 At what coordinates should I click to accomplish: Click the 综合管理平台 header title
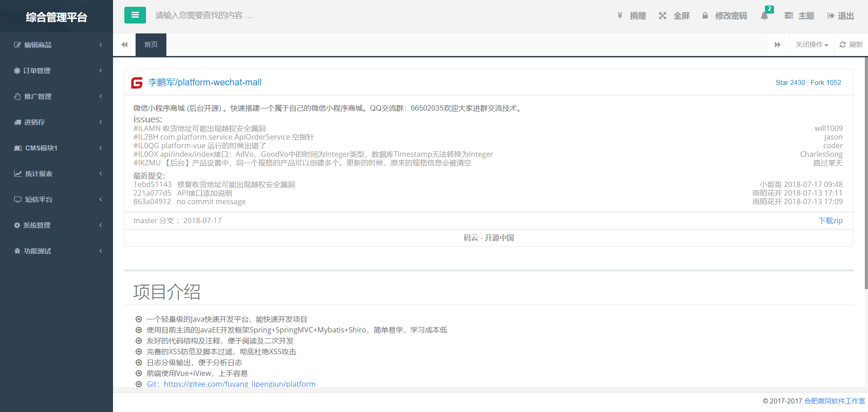pyautogui.click(x=57, y=17)
